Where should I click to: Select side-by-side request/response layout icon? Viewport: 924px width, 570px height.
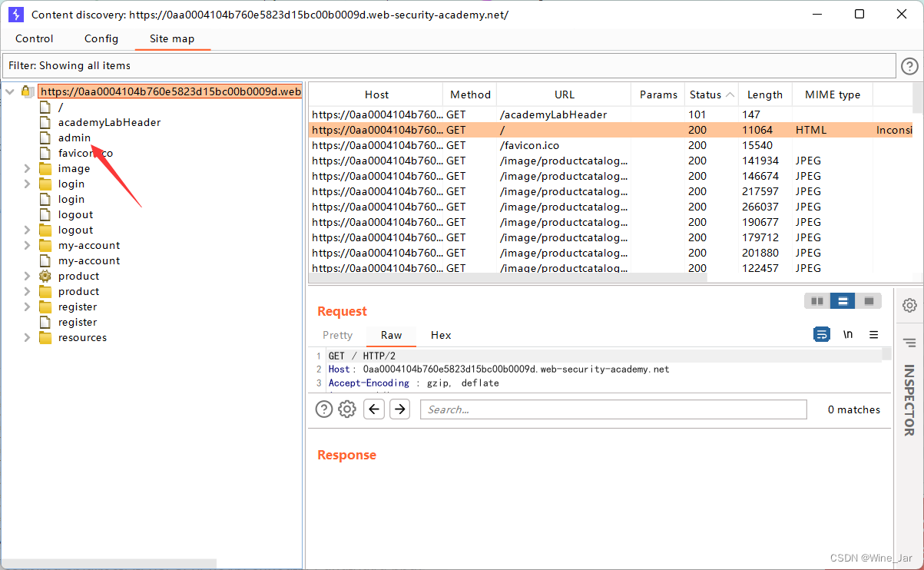817,301
